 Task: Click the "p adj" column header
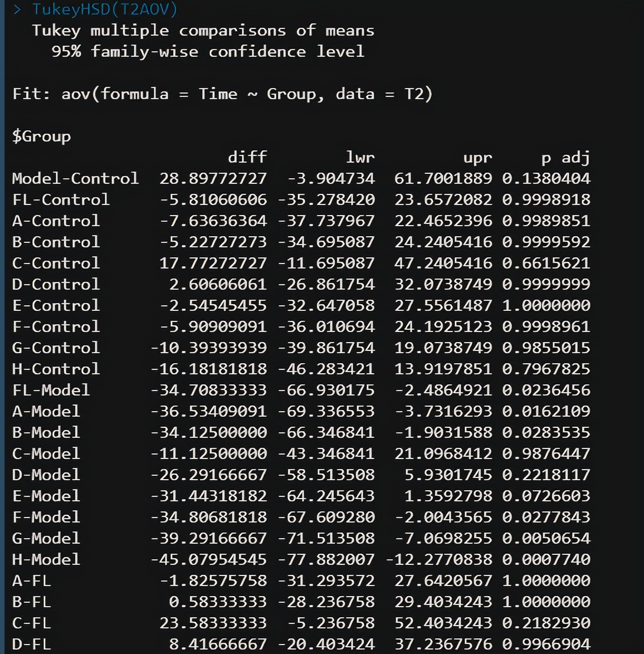pyautogui.click(x=565, y=157)
